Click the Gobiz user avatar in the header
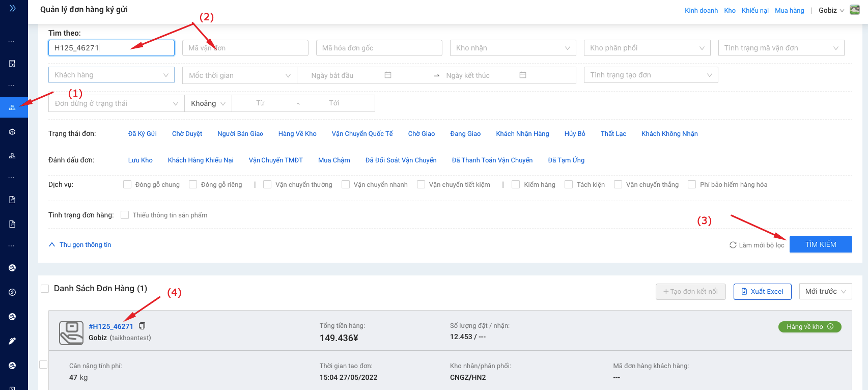Viewport: 868px width, 390px height. point(855,10)
